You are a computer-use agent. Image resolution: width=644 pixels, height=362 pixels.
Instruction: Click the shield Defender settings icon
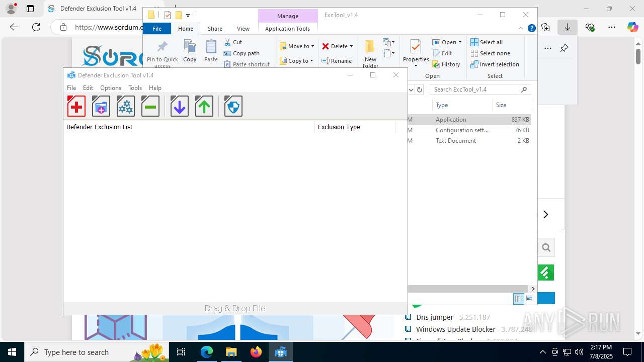click(233, 106)
